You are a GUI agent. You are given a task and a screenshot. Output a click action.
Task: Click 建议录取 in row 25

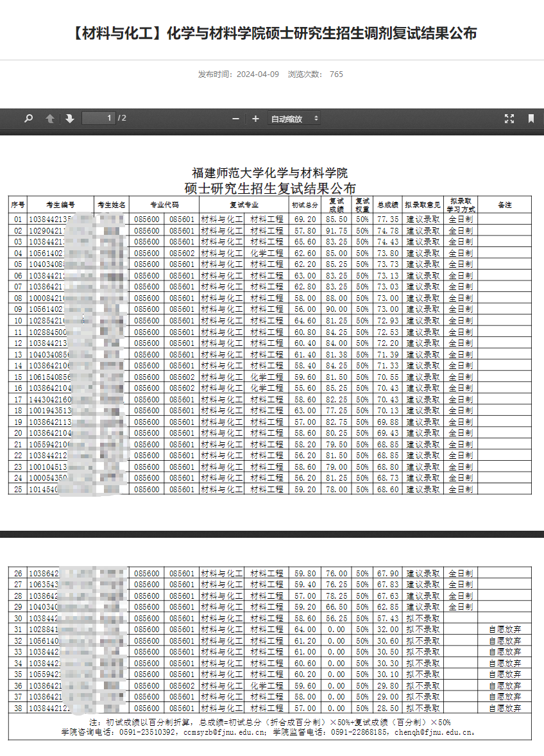pos(423,490)
